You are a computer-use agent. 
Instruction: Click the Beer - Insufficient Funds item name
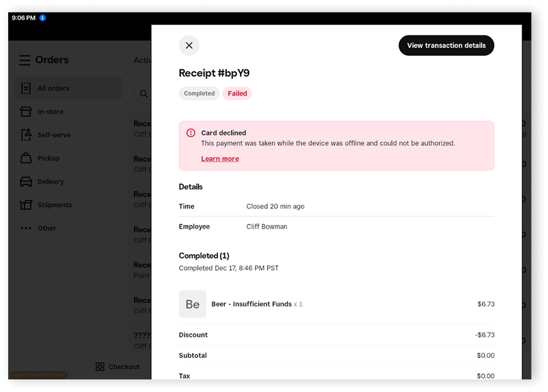click(251, 304)
